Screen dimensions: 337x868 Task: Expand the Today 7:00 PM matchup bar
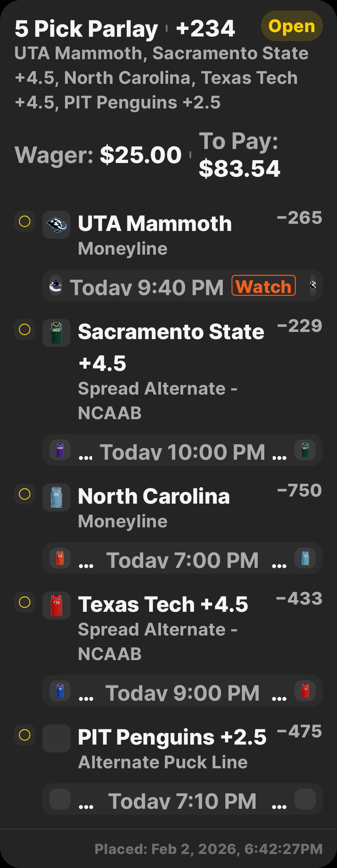point(182,558)
